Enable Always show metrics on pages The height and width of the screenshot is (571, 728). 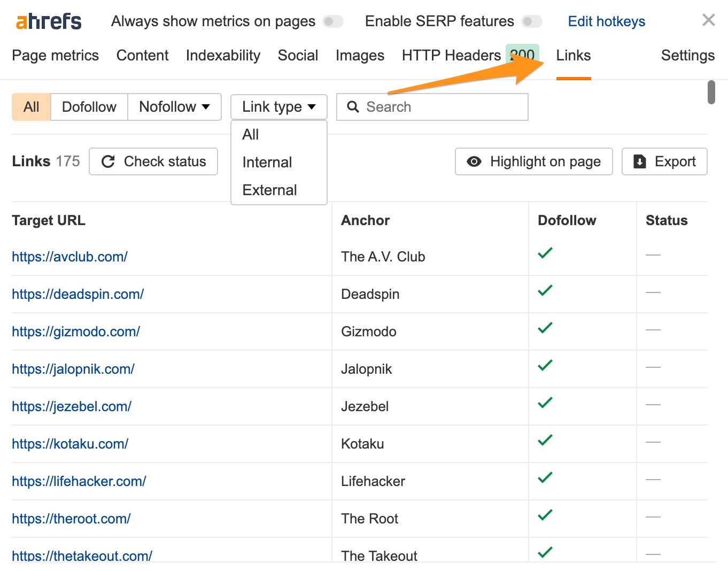[x=332, y=21]
